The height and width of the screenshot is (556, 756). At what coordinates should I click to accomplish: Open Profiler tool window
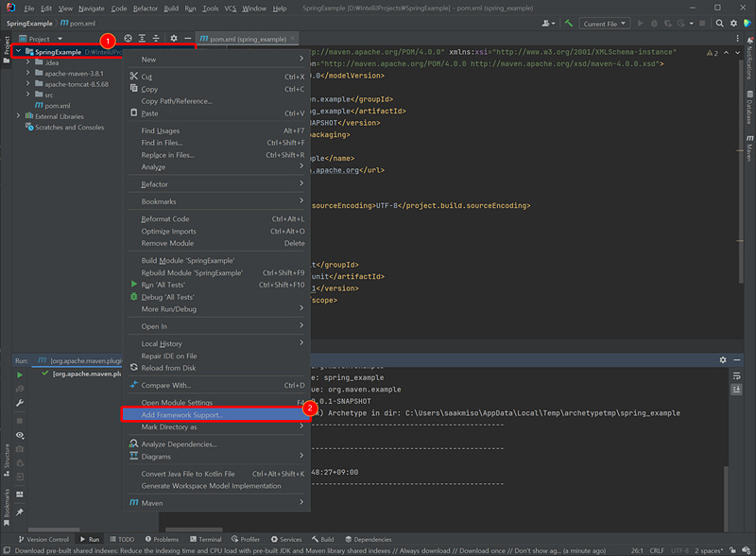(246, 540)
